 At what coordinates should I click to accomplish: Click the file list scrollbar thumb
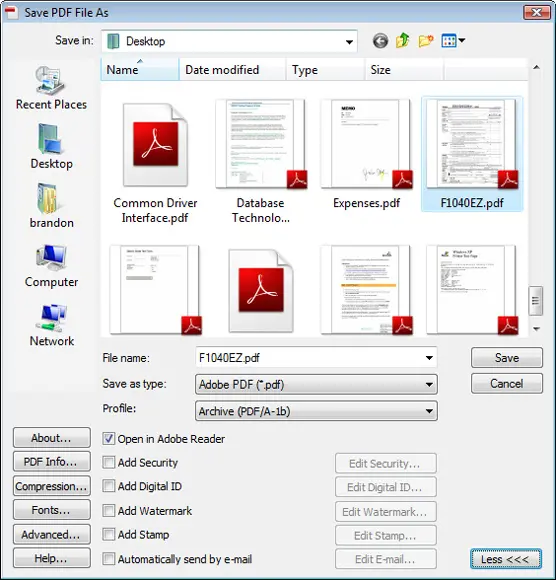[535, 301]
